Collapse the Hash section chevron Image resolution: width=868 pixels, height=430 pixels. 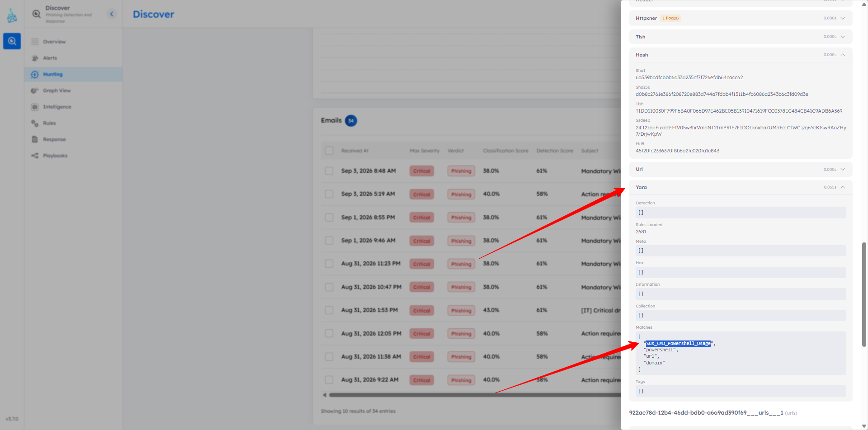click(843, 55)
